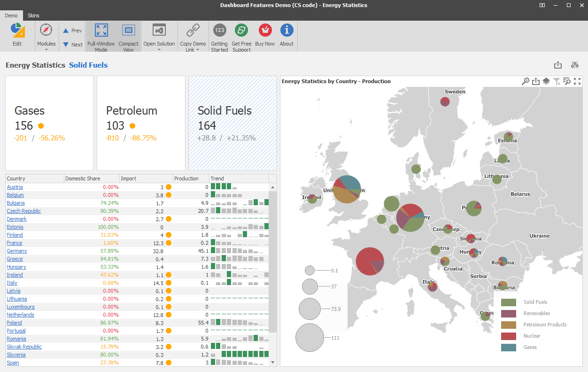
Task: Click the layers icon on the map chart
Action: [x=546, y=81]
